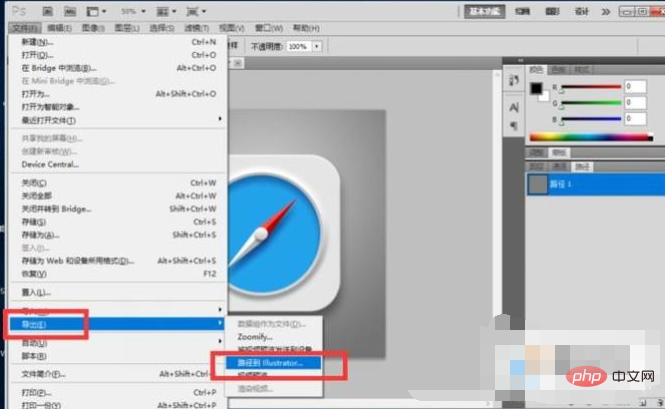Open the arrange documents icon
The height and width of the screenshot is (409, 665).
pos(166,11)
